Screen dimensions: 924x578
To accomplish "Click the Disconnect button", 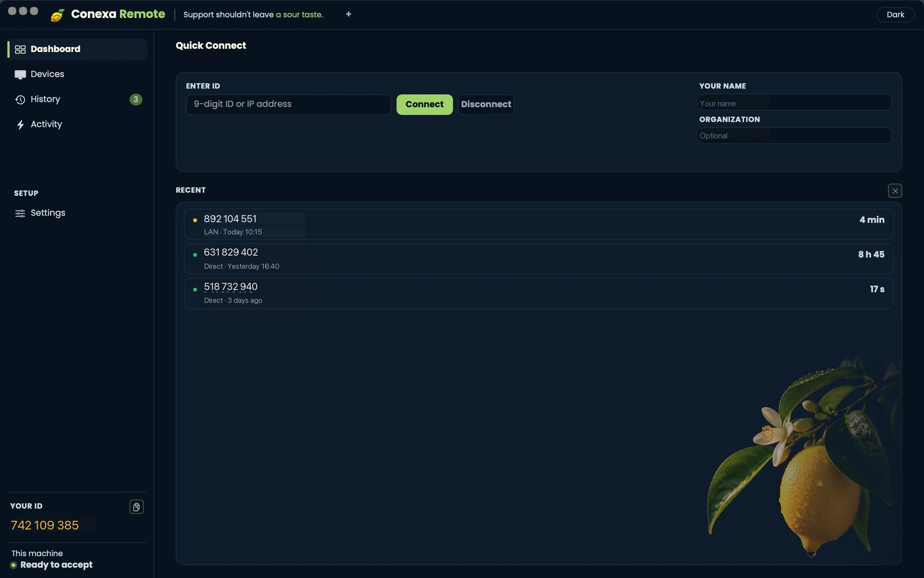I will coord(486,105).
